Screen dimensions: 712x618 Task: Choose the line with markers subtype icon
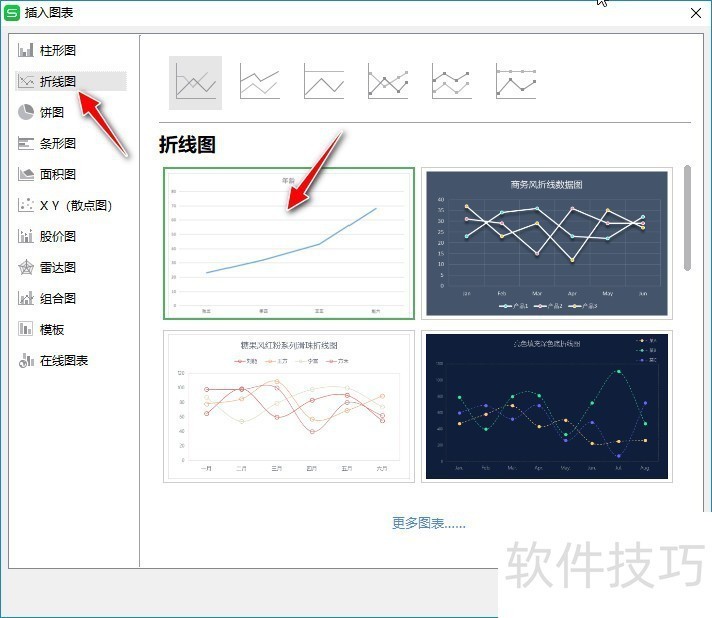(x=387, y=83)
